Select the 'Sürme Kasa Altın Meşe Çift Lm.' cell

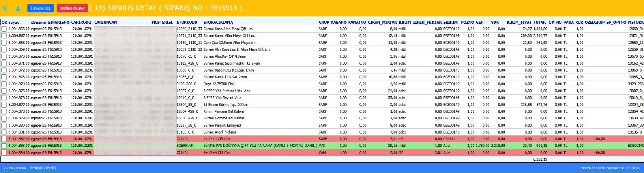point(228,29)
